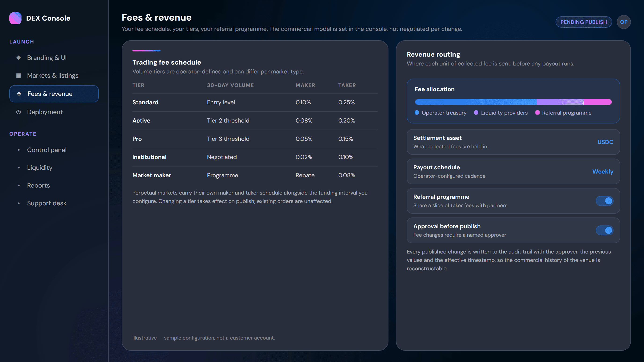This screenshot has width=644, height=362.
Task: Click the Operator treasury legend dot
Action: (x=417, y=113)
